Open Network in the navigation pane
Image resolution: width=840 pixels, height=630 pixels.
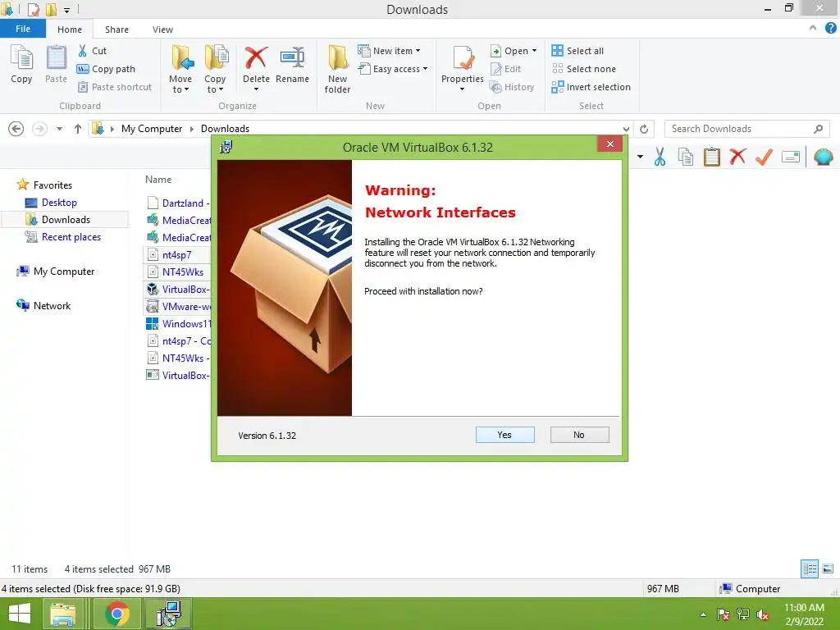tap(52, 306)
